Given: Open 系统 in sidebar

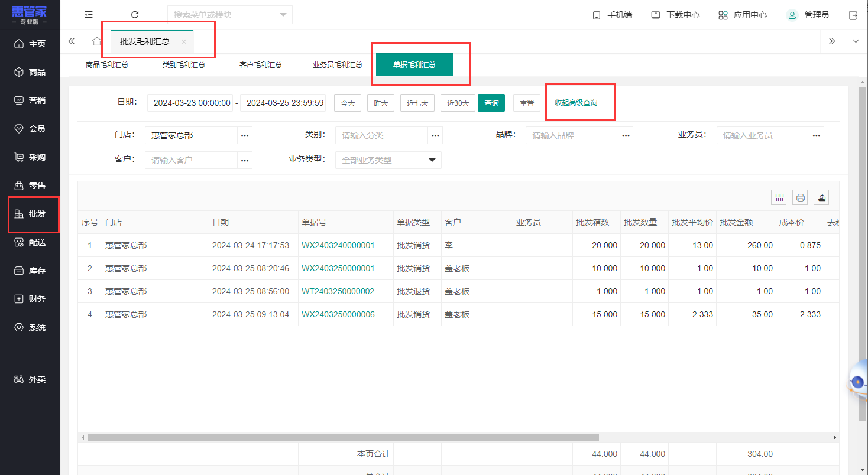Looking at the screenshot, I should point(30,327).
